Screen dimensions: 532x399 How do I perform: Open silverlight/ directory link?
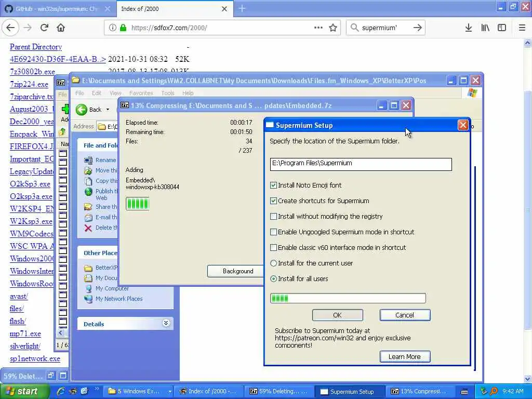coord(25,346)
